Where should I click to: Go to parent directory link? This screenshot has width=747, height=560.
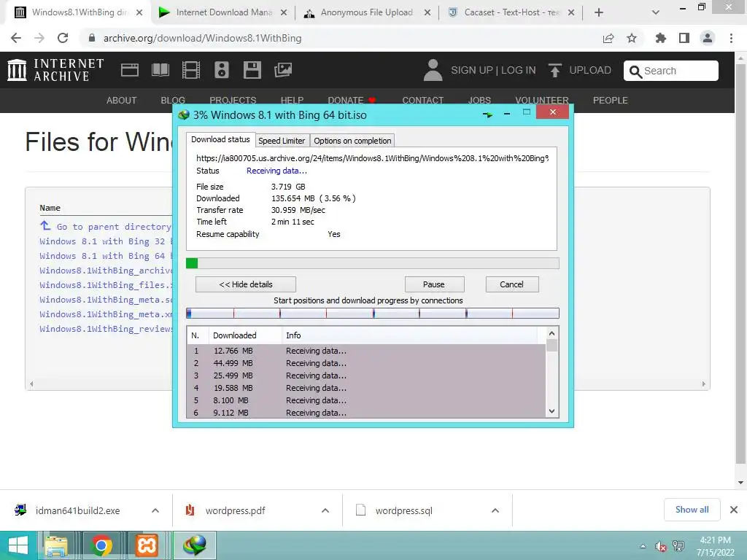(x=113, y=227)
